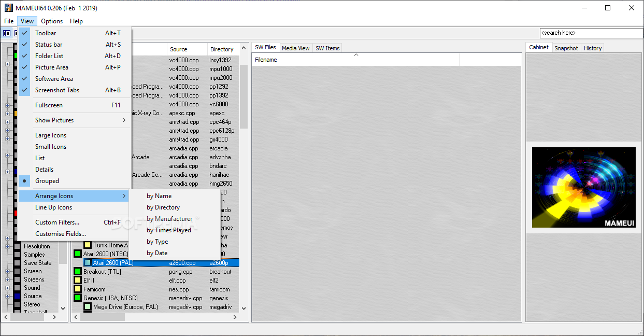The image size is (644, 336).
Task: Click the yellow status icon beside Elf II
Action: pyautogui.click(x=78, y=281)
